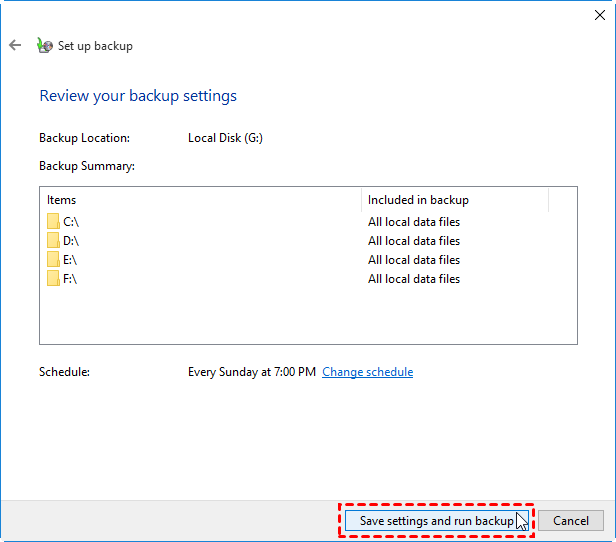This screenshot has width=616, height=542.
Task: Select the C:\ folder icon
Action: pos(53,222)
